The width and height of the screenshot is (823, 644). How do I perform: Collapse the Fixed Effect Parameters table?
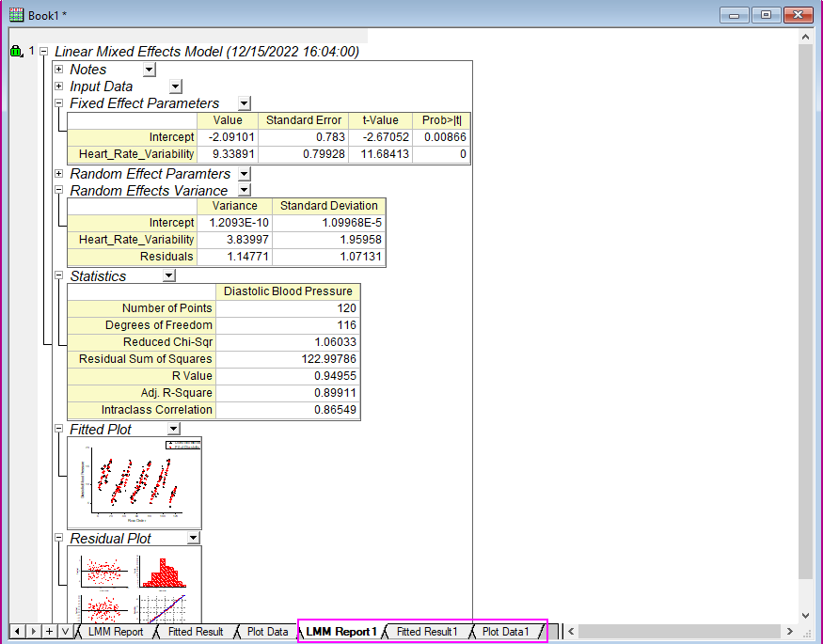(59, 103)
